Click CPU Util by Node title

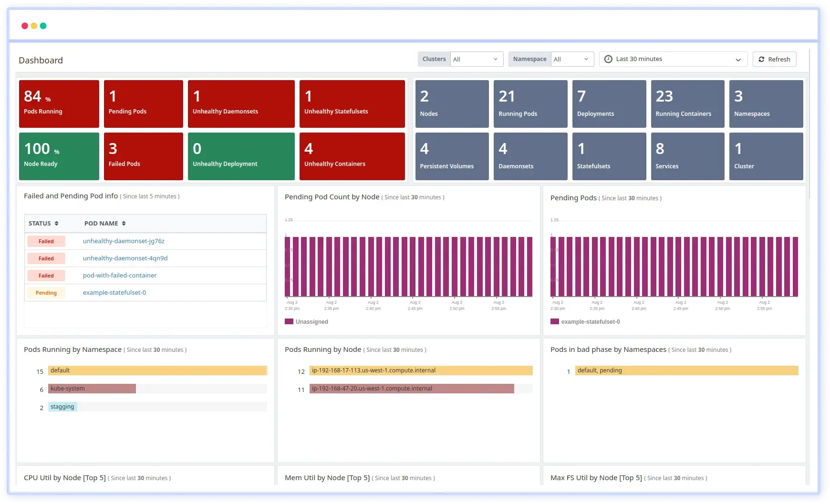(x=65, y=478)
